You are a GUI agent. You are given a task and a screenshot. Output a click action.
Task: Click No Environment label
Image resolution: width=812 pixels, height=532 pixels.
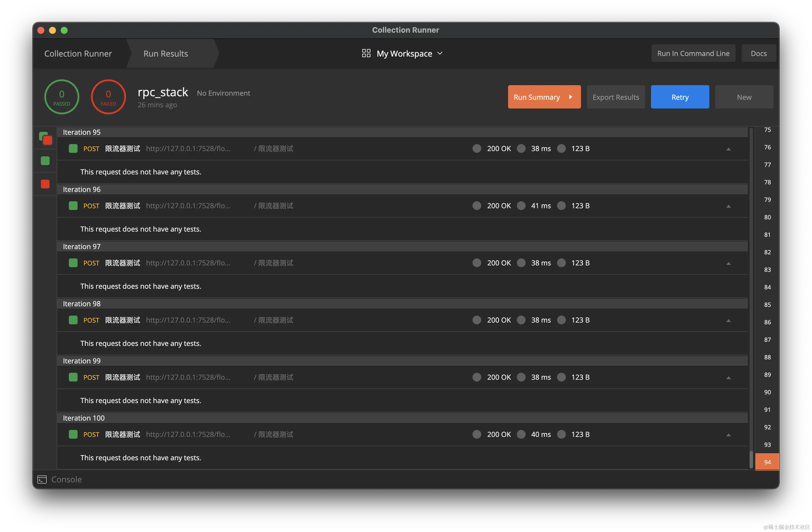click(x=223, y=93)
